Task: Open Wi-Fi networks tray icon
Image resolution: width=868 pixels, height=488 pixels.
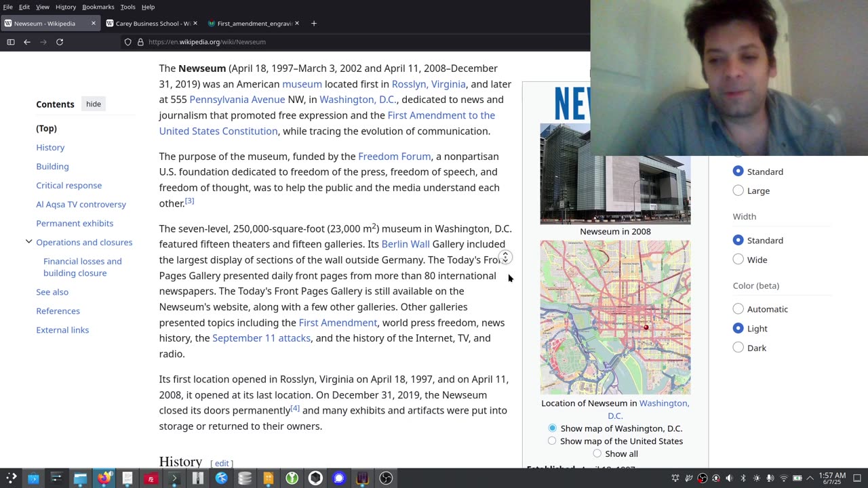Action: point(784,478)
